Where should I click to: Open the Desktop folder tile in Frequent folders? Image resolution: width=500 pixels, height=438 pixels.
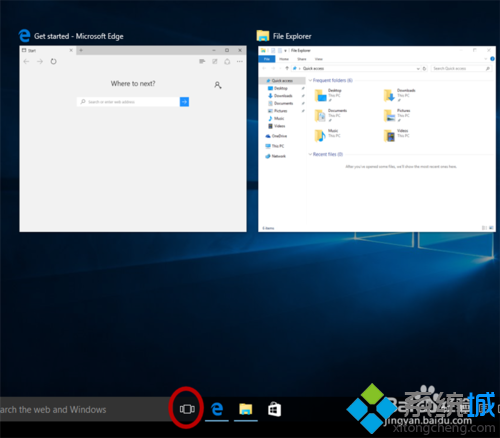coord(329,95)
